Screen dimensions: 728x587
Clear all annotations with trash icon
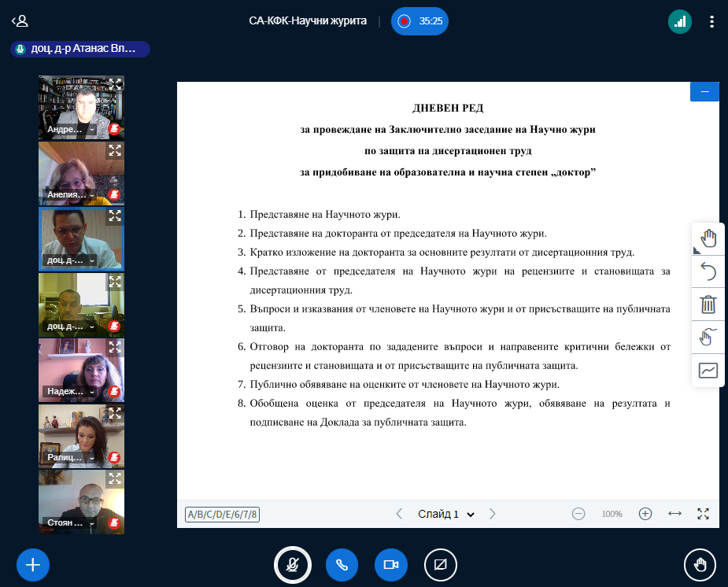(708, 305)
